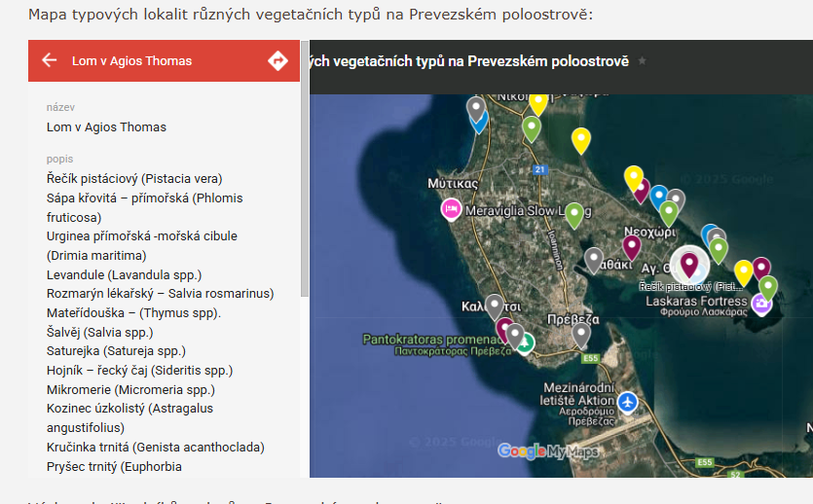Image resolution: width=813 pixels, height=504 pixels.
Task: Select the gray pin above Πρέβεζα label
Action: 581,334
